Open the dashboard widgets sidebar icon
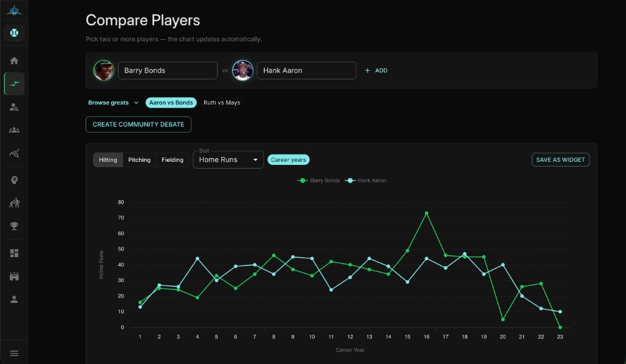This screenshot has width=626, height=364. (14, 253)
